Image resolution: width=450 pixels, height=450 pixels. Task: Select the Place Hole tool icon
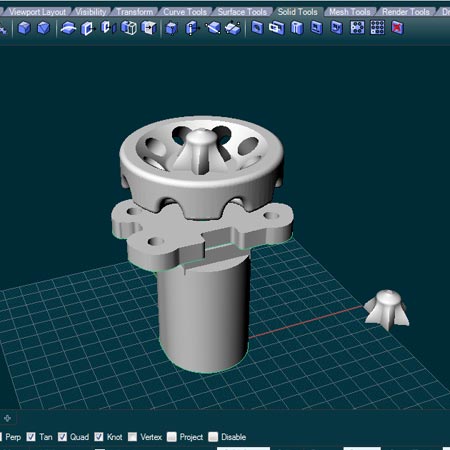[297, 28]
